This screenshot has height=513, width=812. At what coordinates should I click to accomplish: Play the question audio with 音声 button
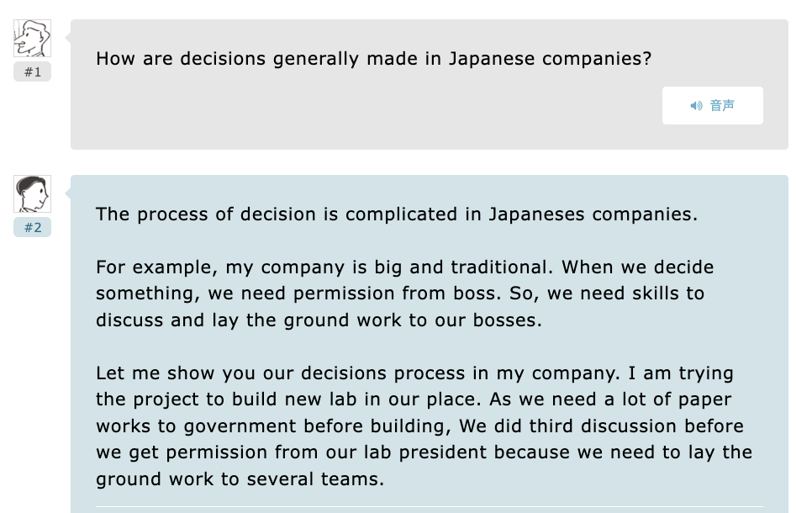tap(713, 106)
